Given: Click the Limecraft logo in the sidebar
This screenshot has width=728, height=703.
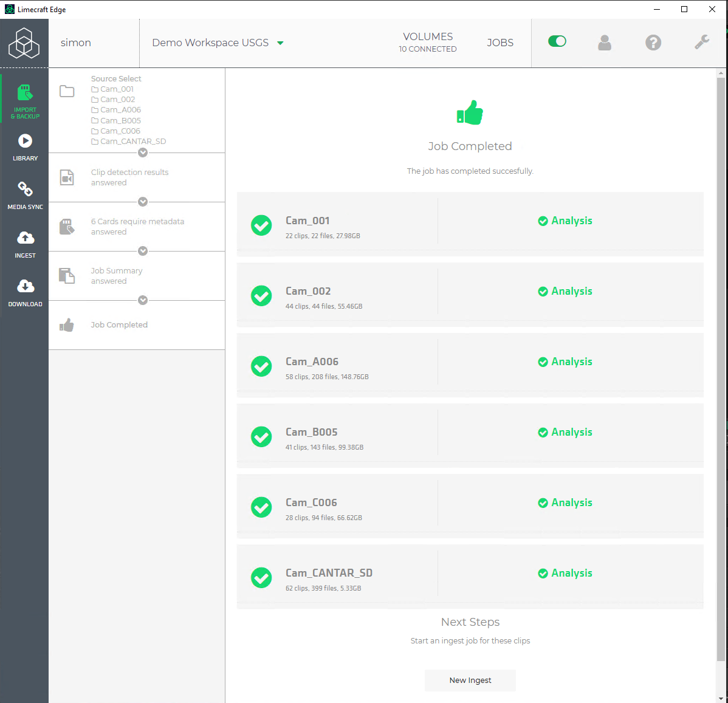Looking at the screenshot, I should pos(24,43).
